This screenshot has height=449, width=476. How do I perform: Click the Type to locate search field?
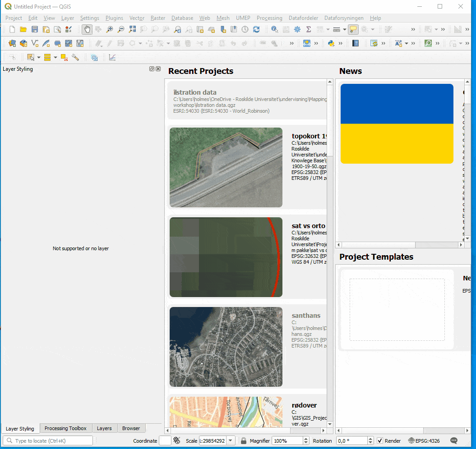tap(48, 441)
